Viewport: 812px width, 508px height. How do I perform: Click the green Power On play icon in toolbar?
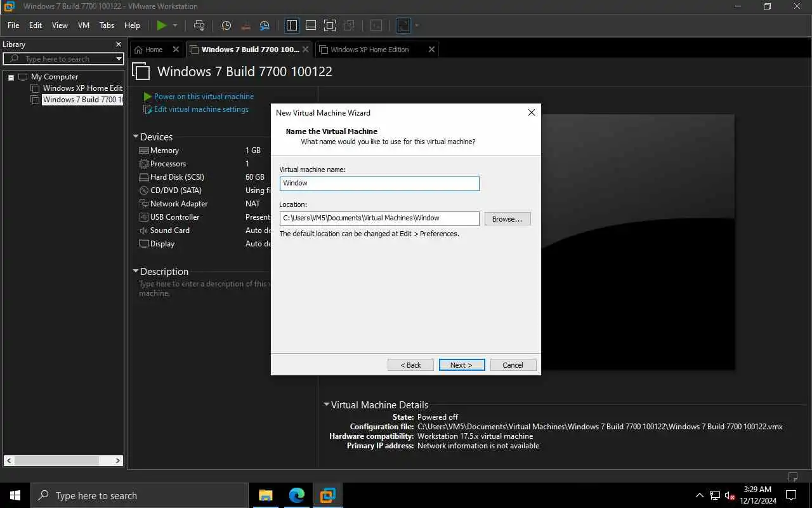pos(162,25)
